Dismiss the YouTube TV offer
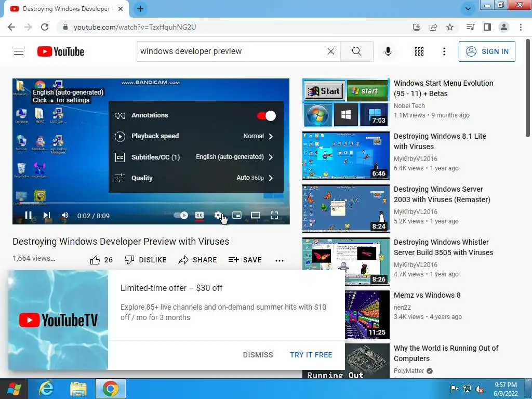 pyautogui.click(x=258, y=355)
